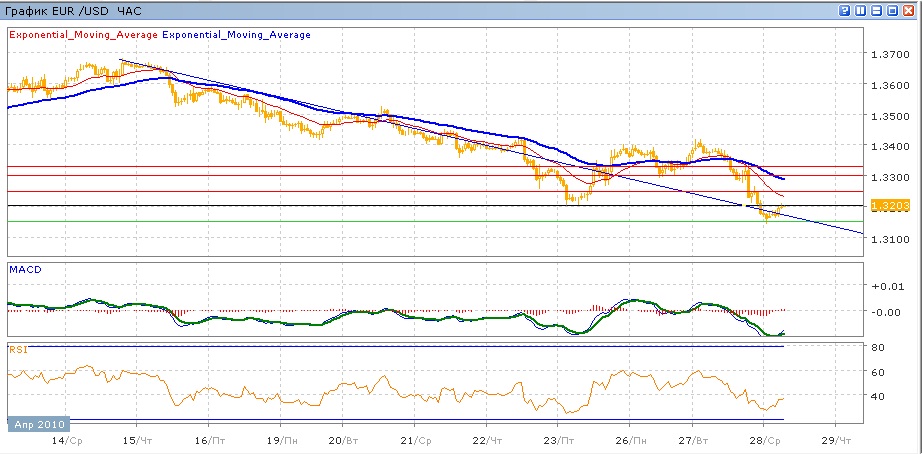The width and height of the screenshot is (922, 454).
Task: Close the EUR/USD chart window
Action: click(909, 10)
